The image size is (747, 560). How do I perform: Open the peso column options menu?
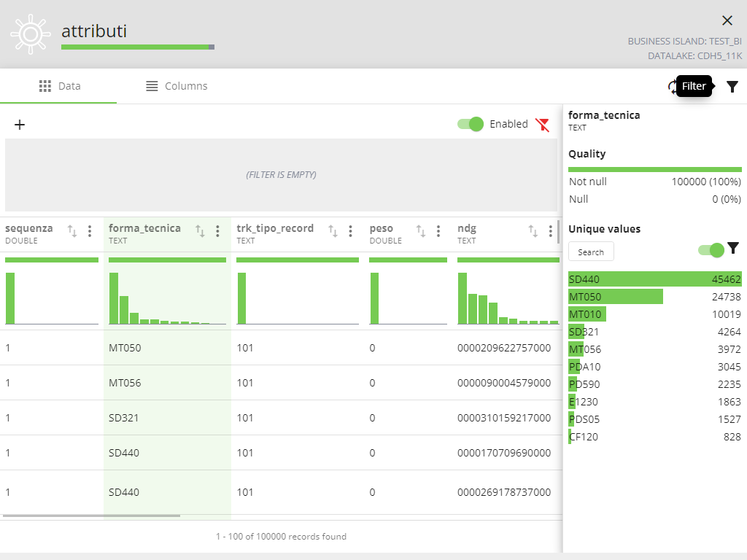tap(438, 231)
